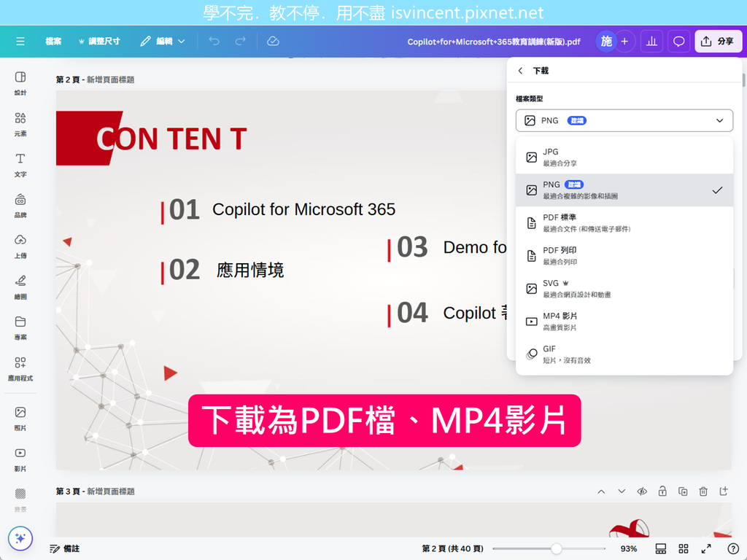
Task: Undo the last action
Action: coord(214,42)
